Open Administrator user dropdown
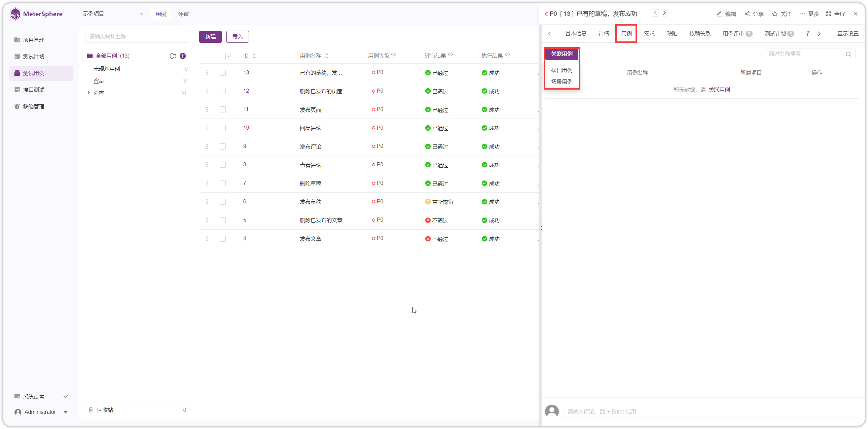The width and height of the screenshot is (868, 429). point(41,412)
